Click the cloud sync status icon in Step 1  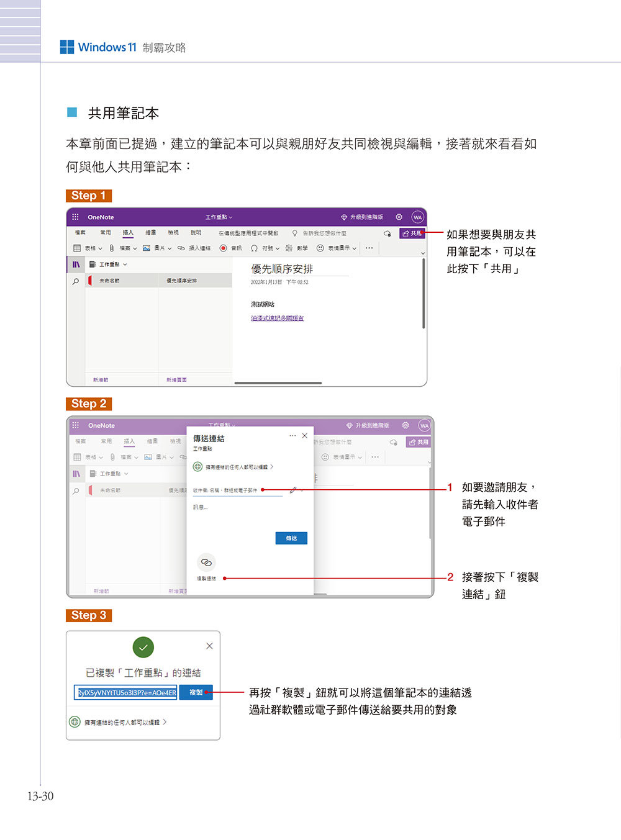[388, 233]
